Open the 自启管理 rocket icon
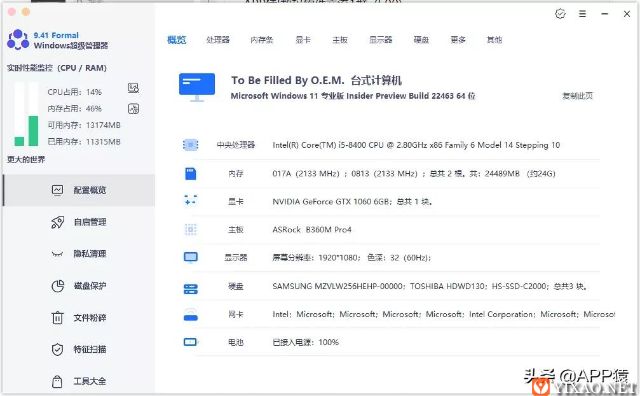The image size is (640, 396). tap(58, 222)
